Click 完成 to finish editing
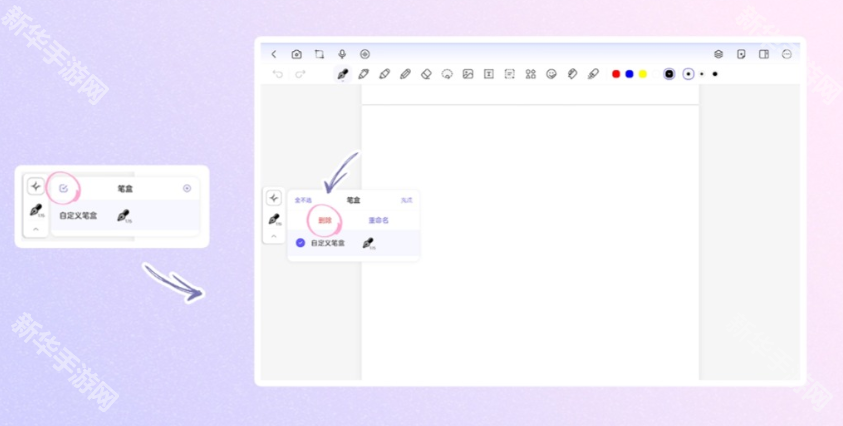This screenshot has width=843, height=426. (x=406, y=200)
